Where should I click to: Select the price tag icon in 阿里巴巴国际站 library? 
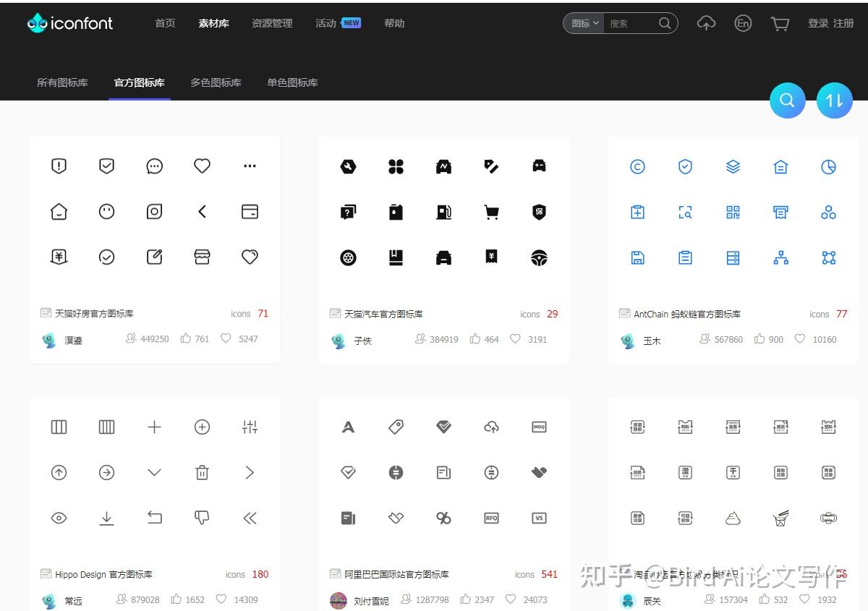[x=396, y=427]
